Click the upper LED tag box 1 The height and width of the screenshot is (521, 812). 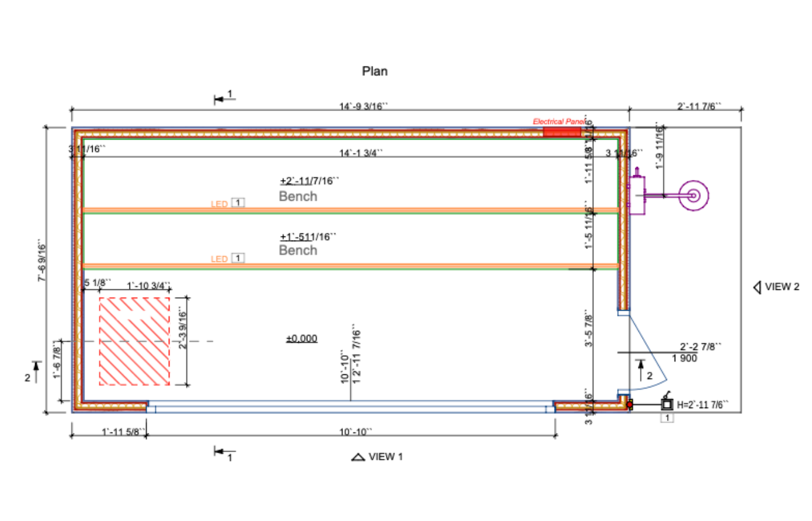(238, 203)
